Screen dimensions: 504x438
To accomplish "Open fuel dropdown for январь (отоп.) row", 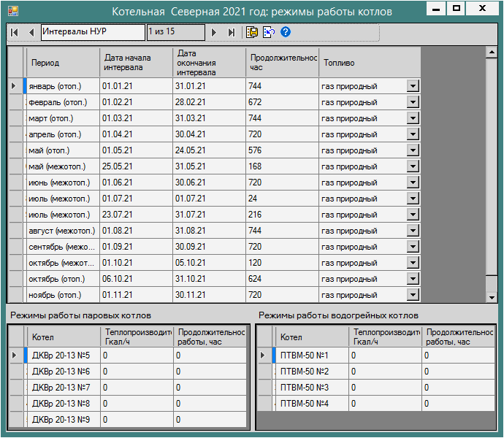I will [x=413, y=86].
